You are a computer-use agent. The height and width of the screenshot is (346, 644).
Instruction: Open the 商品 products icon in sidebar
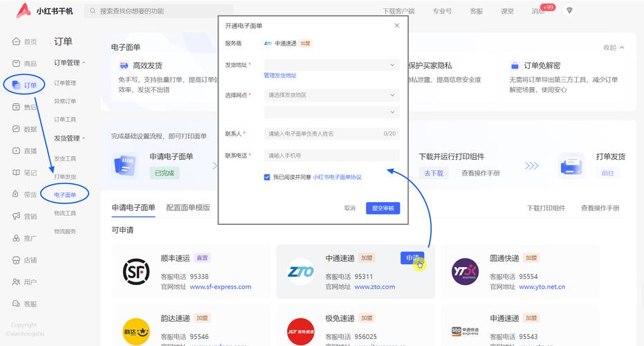pyautogui.click(x=16, y=63)
